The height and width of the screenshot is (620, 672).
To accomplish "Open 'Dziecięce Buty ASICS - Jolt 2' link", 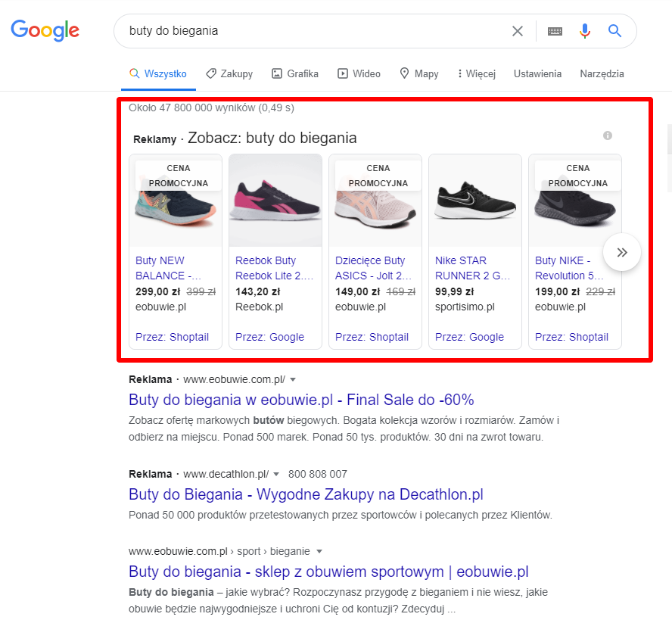I will coord(373,268).
